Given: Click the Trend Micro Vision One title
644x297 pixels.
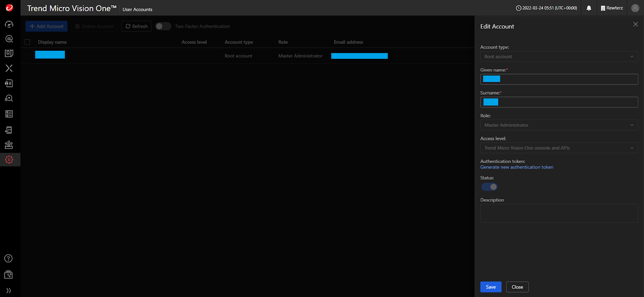Looking at the screenshot, I should pyautogui.click(x=72, y=8).
